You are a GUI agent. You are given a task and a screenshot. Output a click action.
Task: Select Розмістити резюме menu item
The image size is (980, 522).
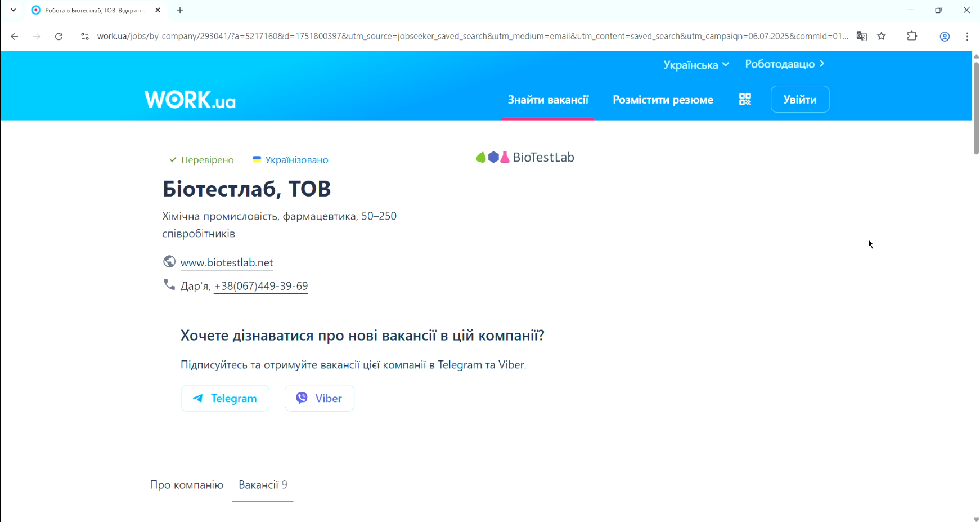tap(663, 100)
